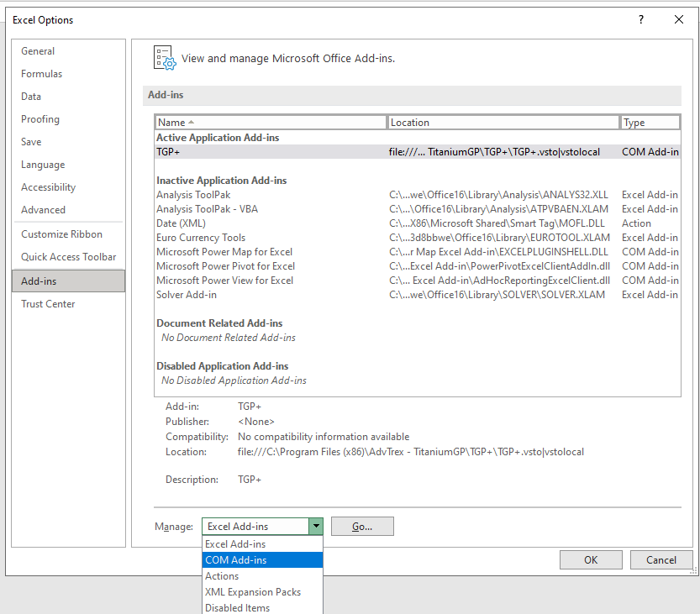This screenshot has width=700, height=614.
Task: Select the Proofing category
Action: coord(68,119)
